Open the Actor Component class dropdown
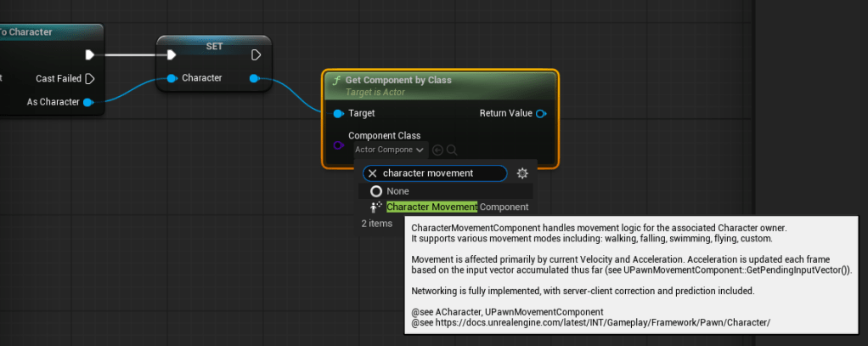 pos(389,150)
